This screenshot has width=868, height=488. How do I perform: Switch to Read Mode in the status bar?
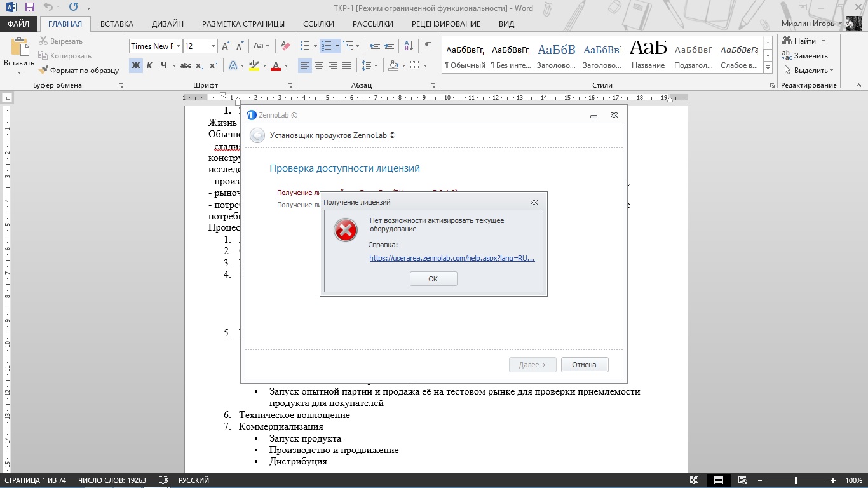[695, 480]
